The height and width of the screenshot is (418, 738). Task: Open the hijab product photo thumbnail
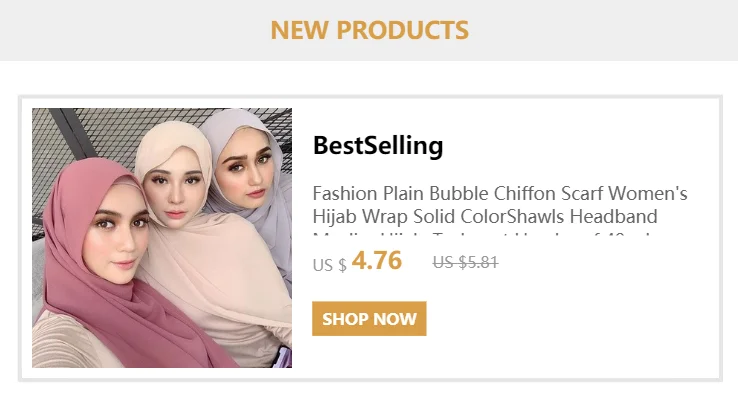click(162, 238)
